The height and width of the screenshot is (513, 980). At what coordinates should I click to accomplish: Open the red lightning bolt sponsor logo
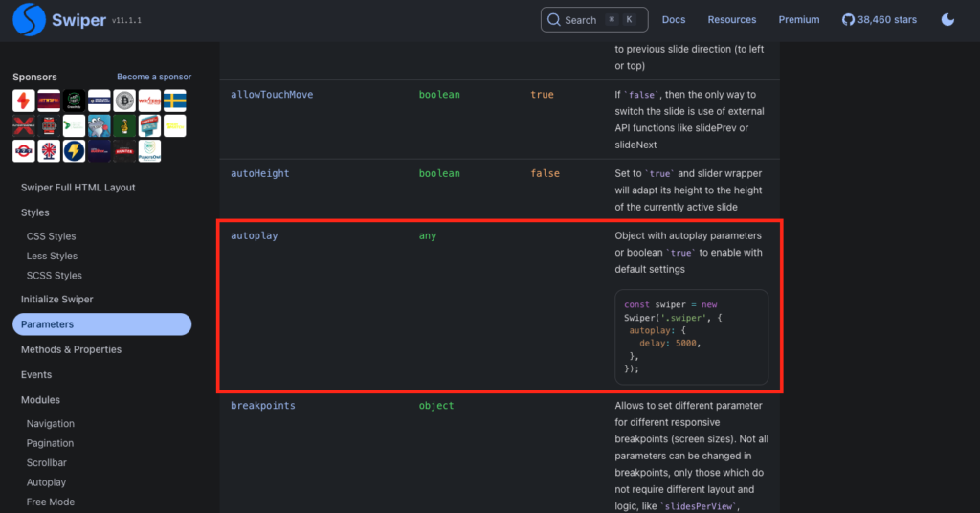coord(24,100)
